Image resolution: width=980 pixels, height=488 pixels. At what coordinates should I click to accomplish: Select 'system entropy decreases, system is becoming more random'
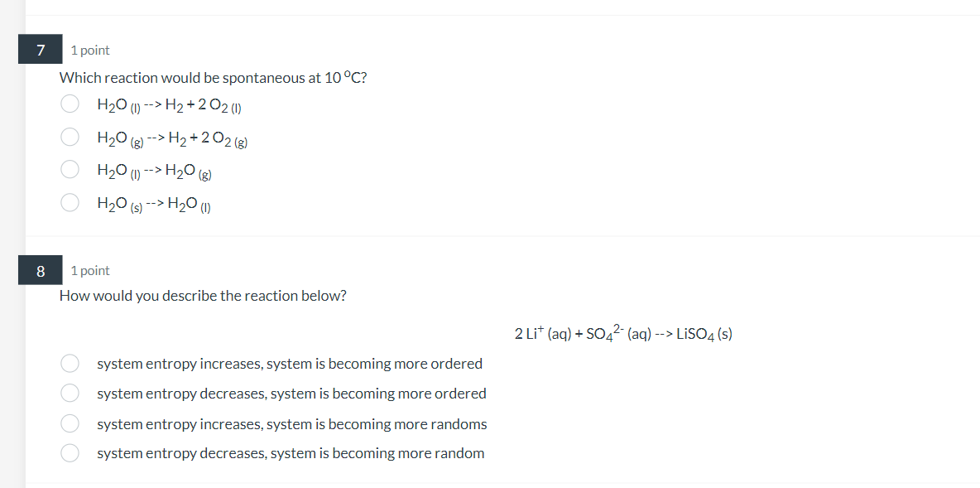[70, 452]
